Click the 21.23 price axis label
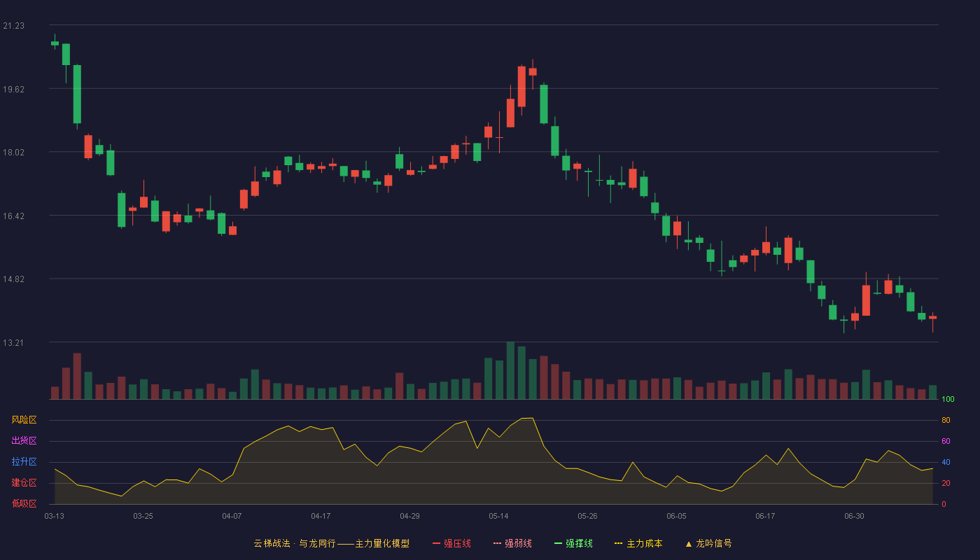The height and width of the screenshot is (560, 980). [x=13, y=25]
